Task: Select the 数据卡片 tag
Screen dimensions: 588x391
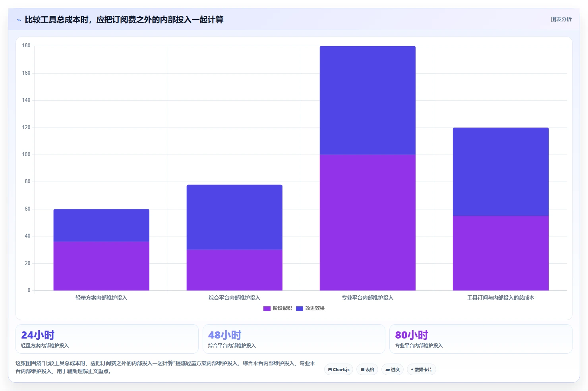Action: coord(422,370)
